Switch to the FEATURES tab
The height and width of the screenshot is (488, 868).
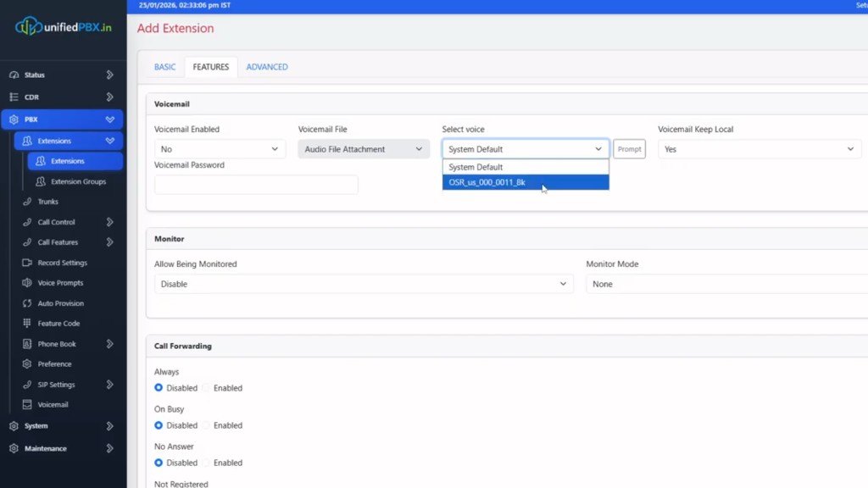211,67
